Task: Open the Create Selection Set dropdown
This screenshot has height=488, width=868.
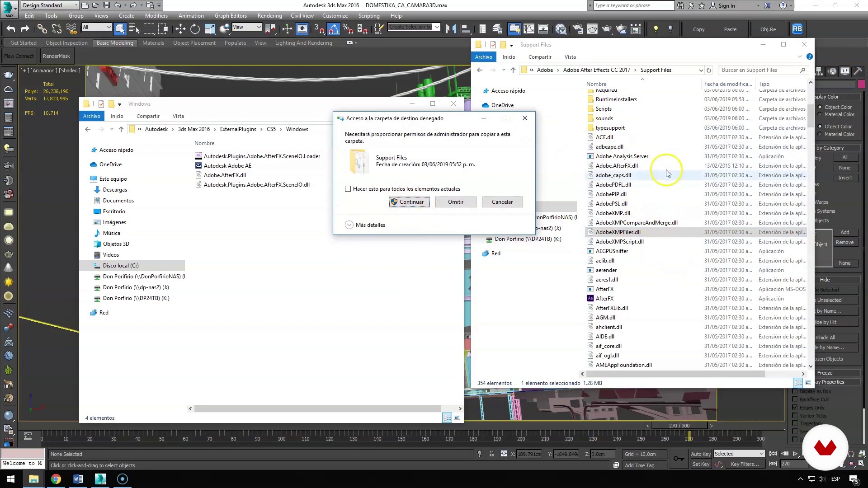Action: pyautogui.click(x=437, y=27)
